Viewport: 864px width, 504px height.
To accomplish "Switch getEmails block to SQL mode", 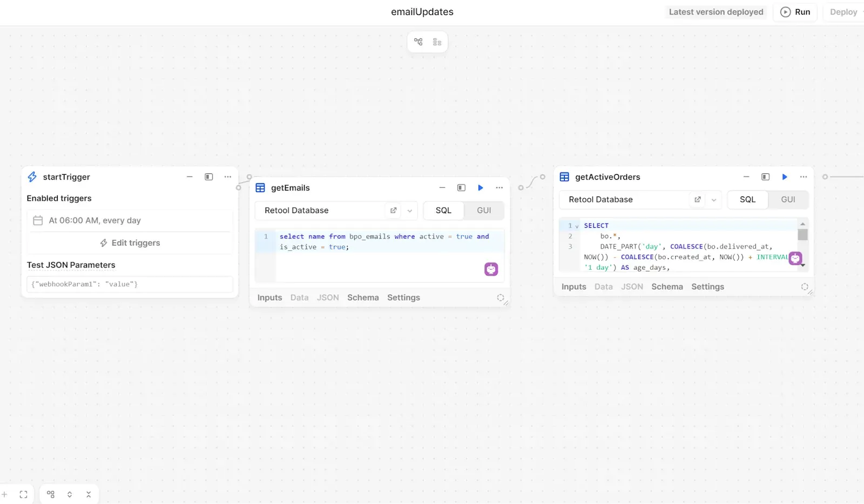I will click(443, 210).
